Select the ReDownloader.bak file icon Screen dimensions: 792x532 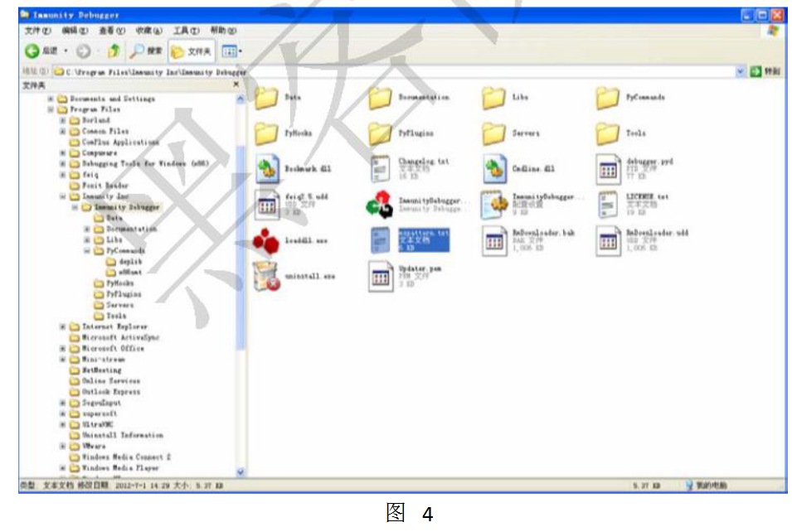click(x=494, y=241)
